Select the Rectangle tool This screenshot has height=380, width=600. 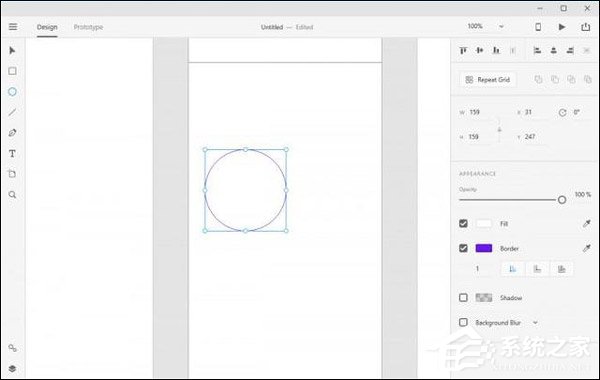click(12, 71)
